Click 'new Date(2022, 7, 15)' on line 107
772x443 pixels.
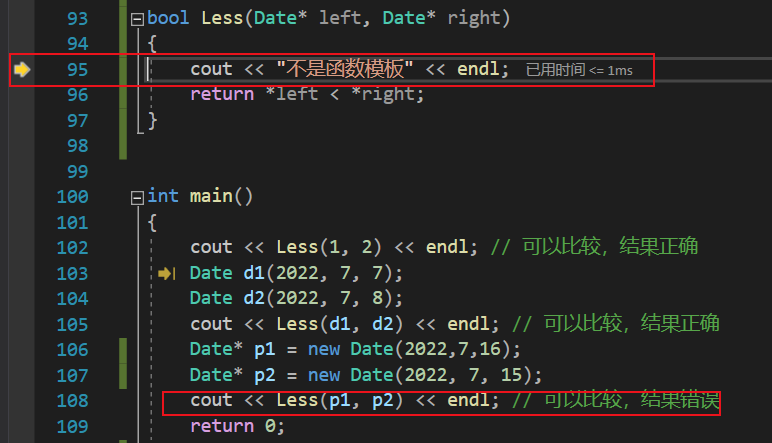pyautogui.click(x=420, y=376)
